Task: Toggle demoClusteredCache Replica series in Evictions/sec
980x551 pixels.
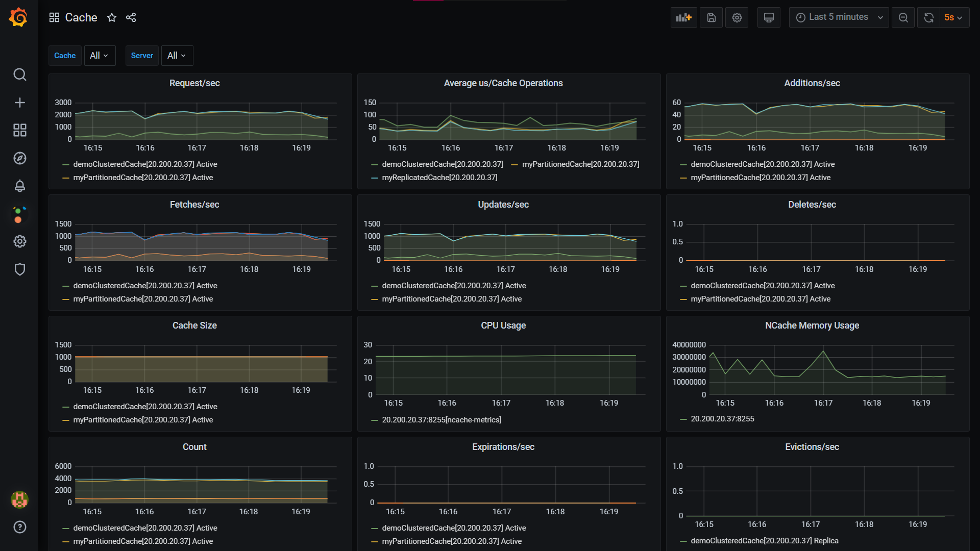Action: click(x=765, y=541)
